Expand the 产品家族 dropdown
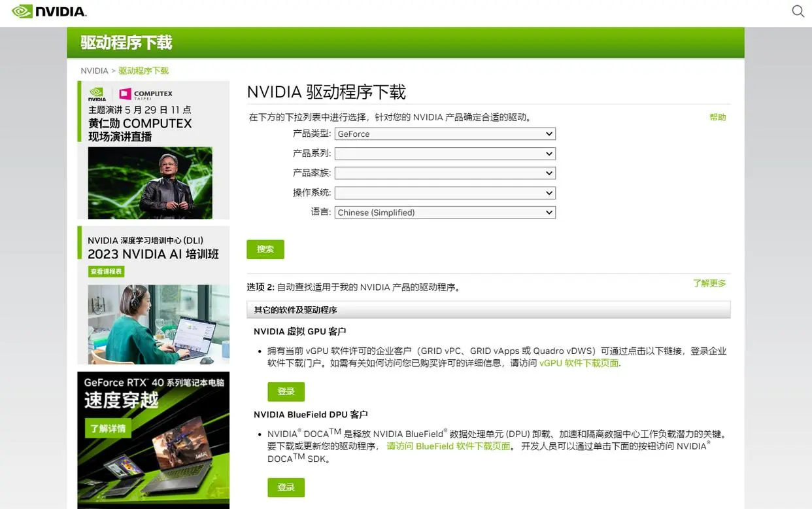Image resolution: width=812 pixels, height=509 pixels. coord(445,173)
